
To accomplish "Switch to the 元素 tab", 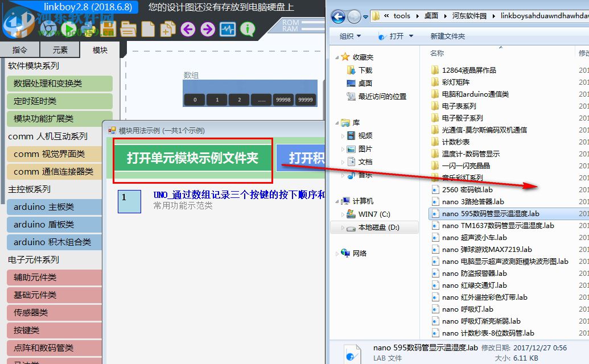I will click(x=60, y=50).
